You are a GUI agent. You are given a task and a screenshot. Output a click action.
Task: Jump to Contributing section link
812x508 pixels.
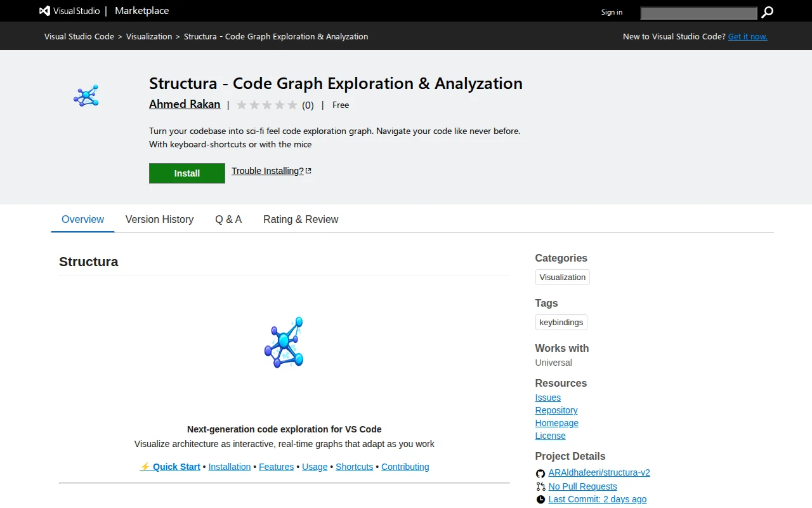405,467
